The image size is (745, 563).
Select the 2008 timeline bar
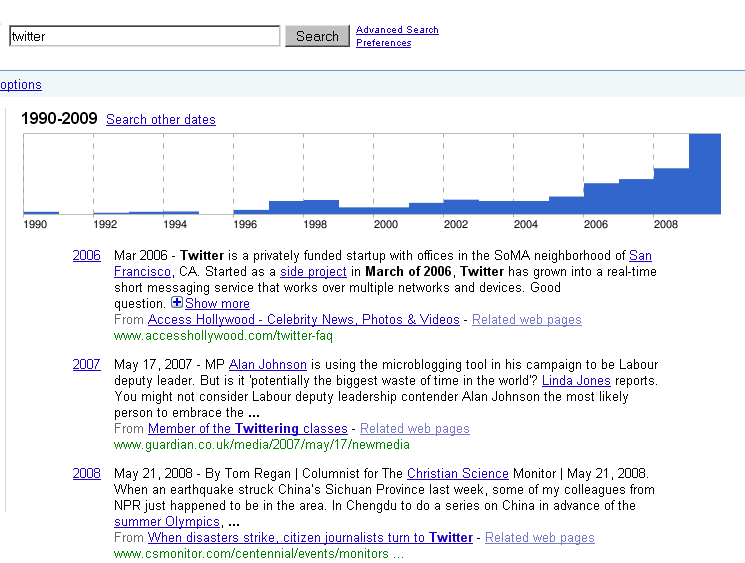coord(671,191)
